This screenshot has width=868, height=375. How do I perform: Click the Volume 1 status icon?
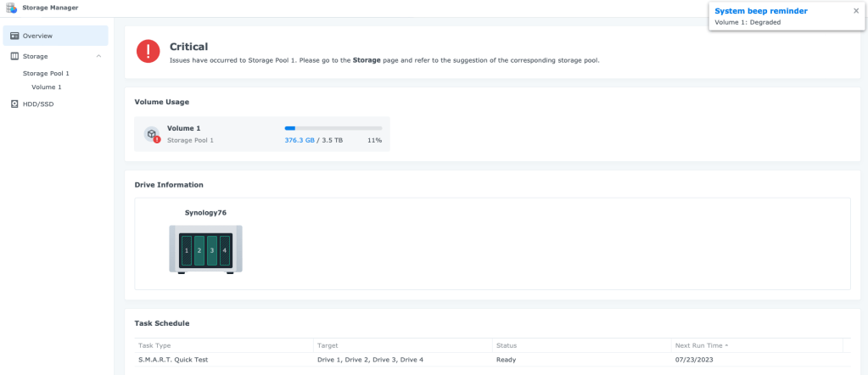pos(152,134)
